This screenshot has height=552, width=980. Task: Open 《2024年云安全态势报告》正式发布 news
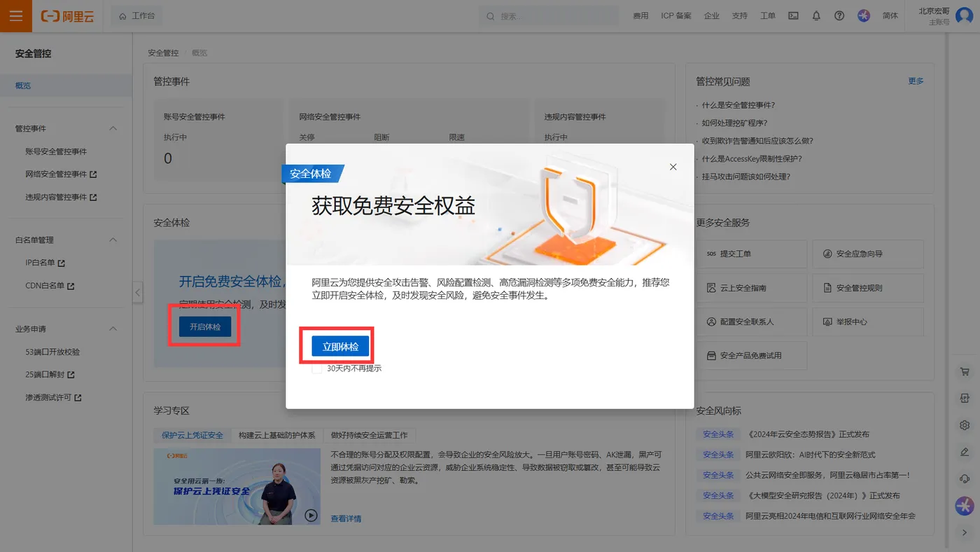[808, 434]
